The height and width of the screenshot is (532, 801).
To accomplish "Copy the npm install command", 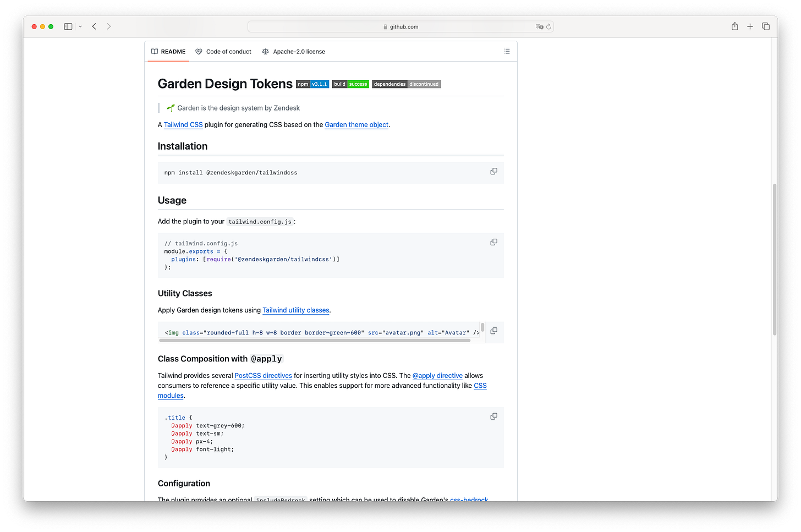I will [493, 172].
